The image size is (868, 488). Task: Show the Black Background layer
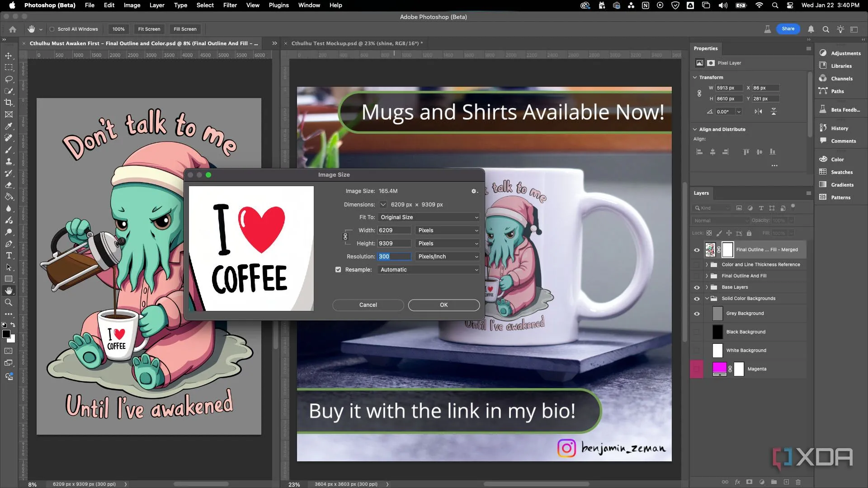697,332
